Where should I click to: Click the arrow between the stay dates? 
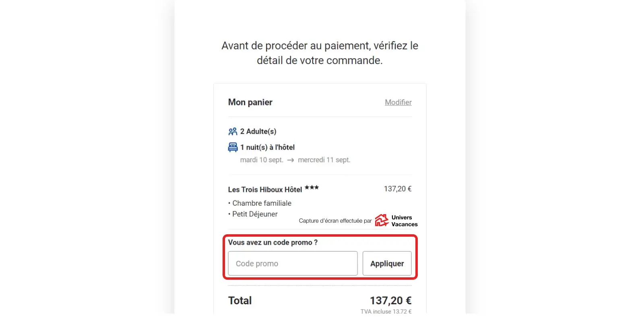pos(291,160)
